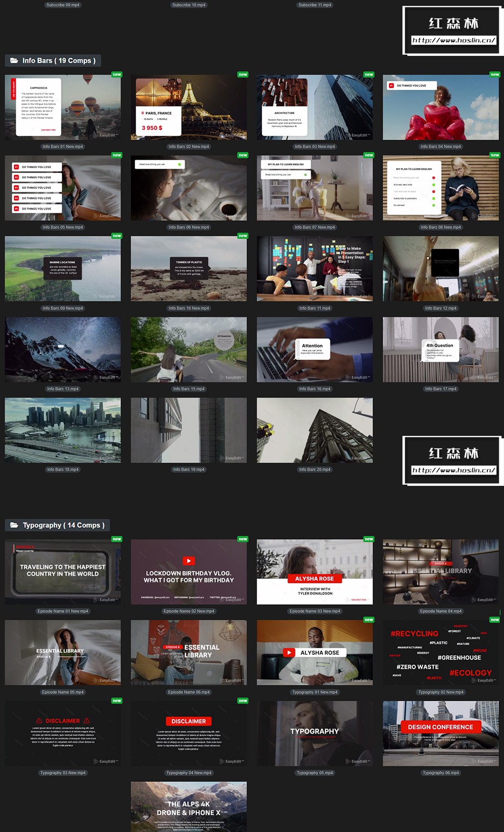Open the presentation meeting Info Bars 11 thumbnail
This screenshot has width=504, height=832.
[315, 269]
